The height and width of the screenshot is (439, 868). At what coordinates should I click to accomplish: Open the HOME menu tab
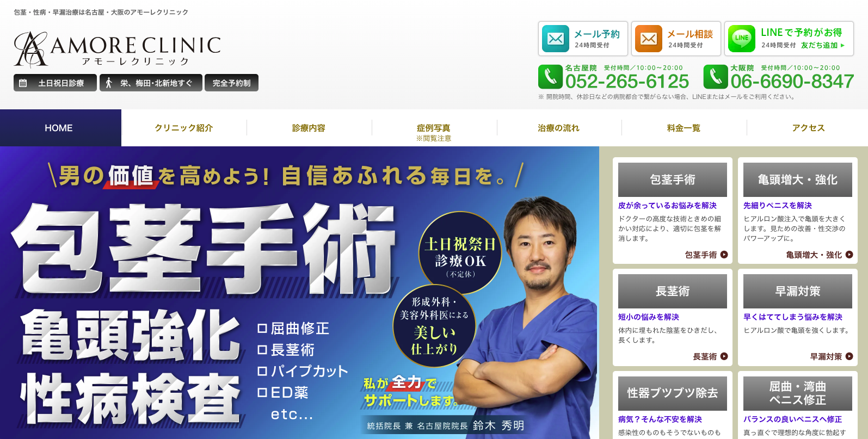60,128
